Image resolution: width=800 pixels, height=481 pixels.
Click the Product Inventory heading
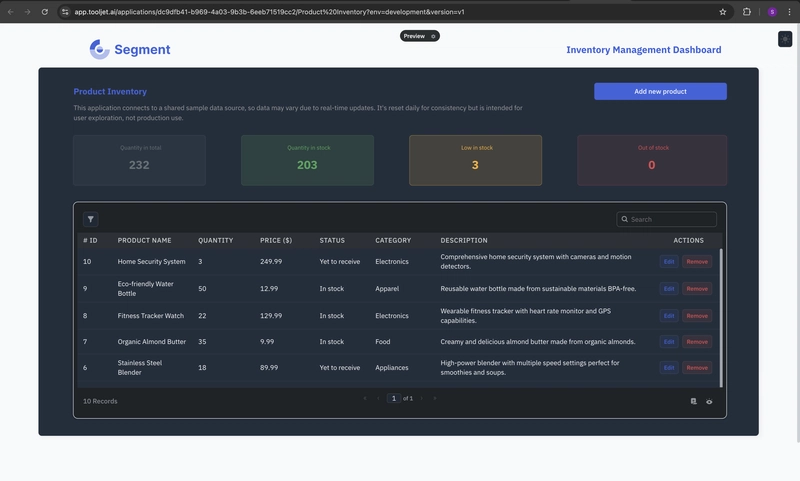(x=110, y=91)
